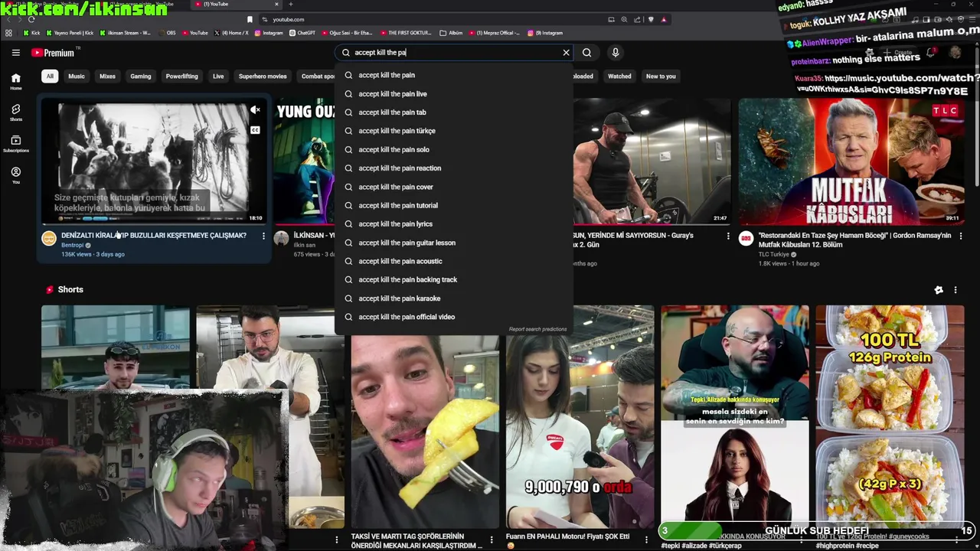Toggle mute on the previewing Bentropi video

256,111
